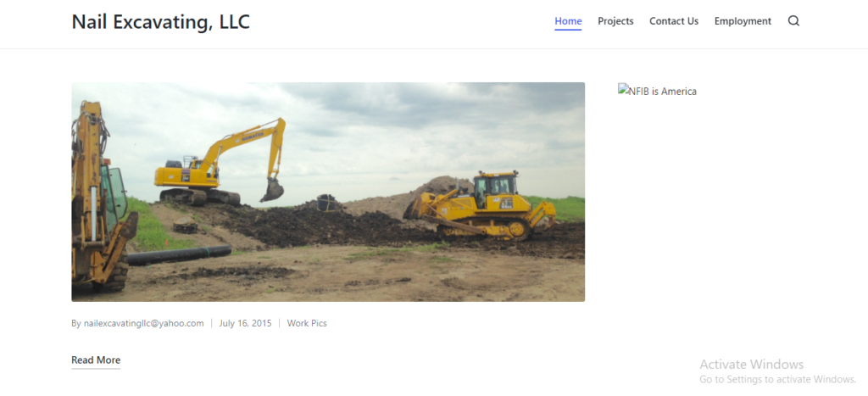This screenshot has height=396, width=868.
Task: Go to the Home menu item
Action: coord(568,21)
